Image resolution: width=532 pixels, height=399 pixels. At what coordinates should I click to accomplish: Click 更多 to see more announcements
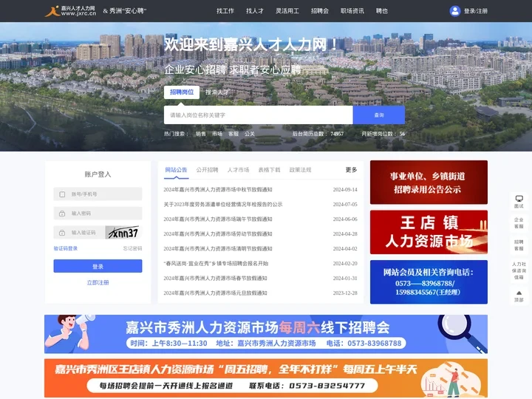351,170
